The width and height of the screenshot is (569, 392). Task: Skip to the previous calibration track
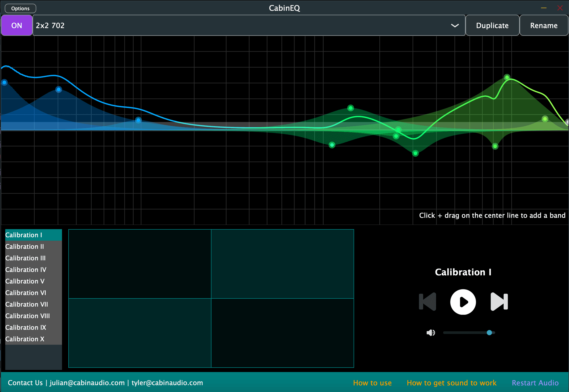[427, 302]
